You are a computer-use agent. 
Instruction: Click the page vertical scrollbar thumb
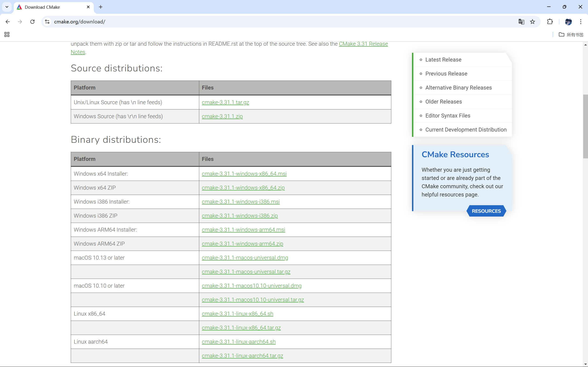tap(585, 126)
